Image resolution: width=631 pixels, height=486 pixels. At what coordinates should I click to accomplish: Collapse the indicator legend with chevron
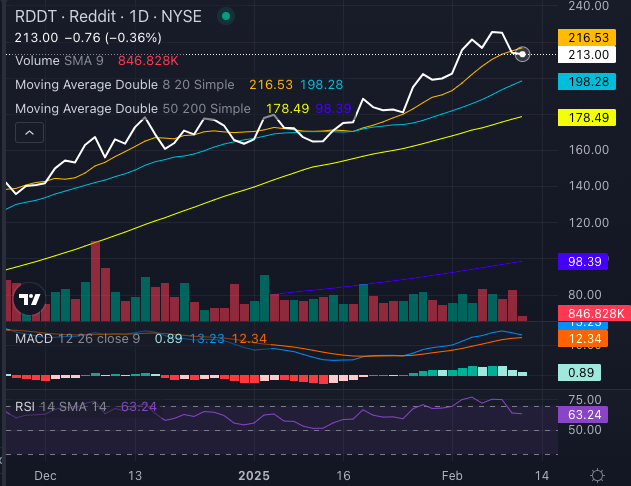point(29,132)
